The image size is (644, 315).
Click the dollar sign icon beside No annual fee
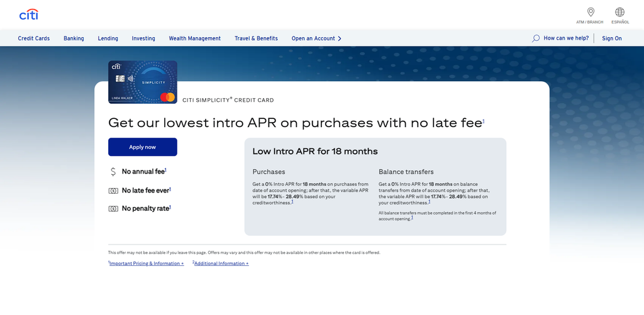click(113, 172)
